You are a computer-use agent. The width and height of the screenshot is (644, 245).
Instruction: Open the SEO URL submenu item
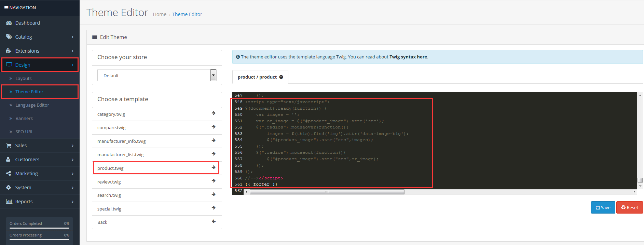[x=40, y=132]
